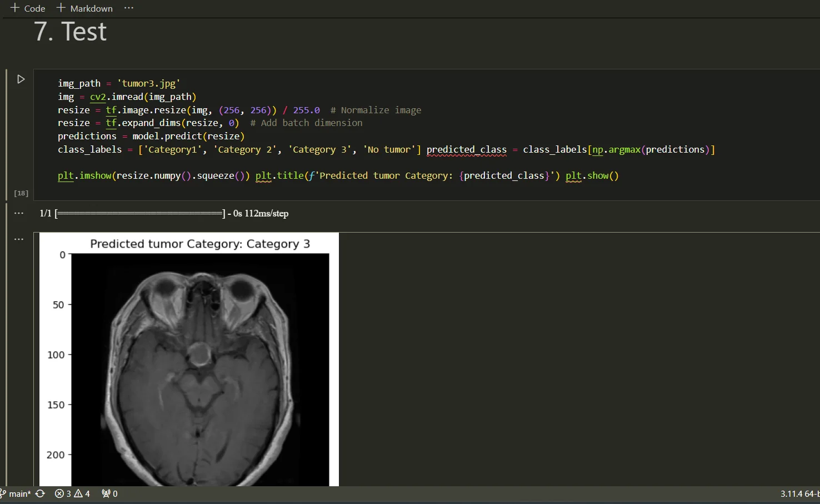Synchronize changes with the sync icon
This screenshot has height=504, width=820.
coord(41,493)
